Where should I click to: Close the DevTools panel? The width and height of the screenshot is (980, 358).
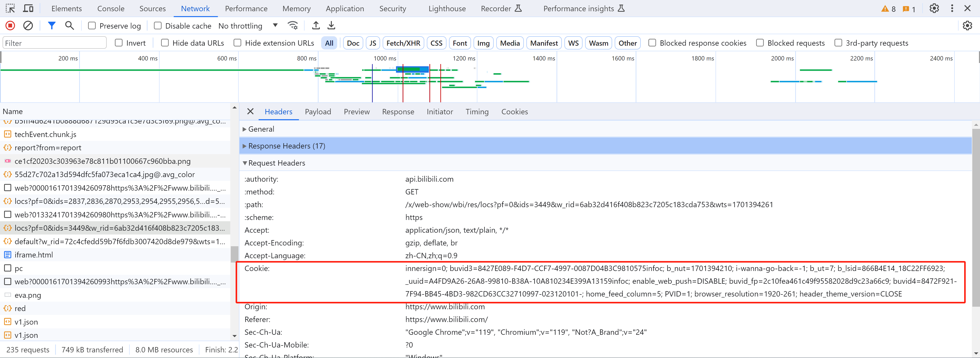(967, 8)
